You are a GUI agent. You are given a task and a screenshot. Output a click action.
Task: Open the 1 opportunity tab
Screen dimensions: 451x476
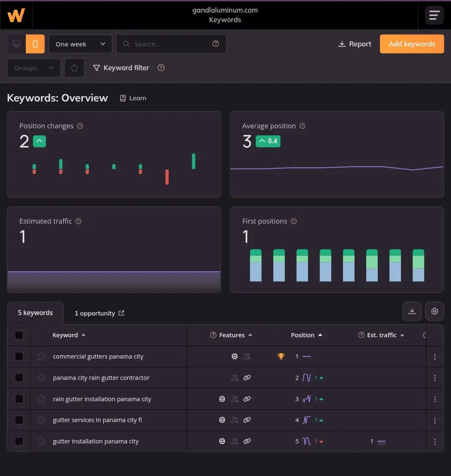tap(99, 313)
